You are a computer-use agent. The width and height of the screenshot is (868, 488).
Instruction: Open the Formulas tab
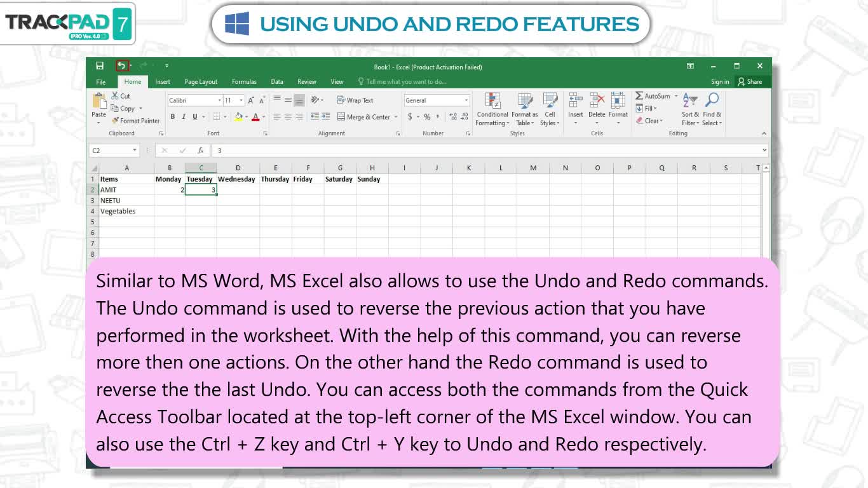(244, 81)
